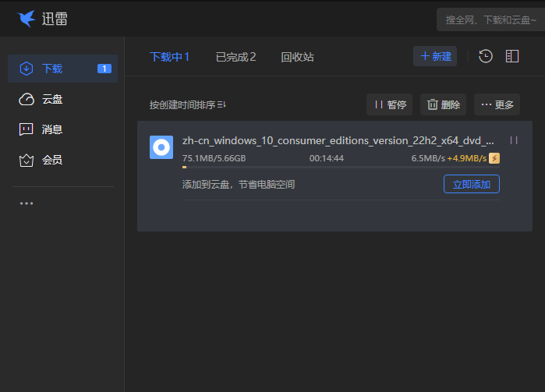Pause the windows_10 download task
The width and height of the screenshot is (545, 392).
(514, 140)
